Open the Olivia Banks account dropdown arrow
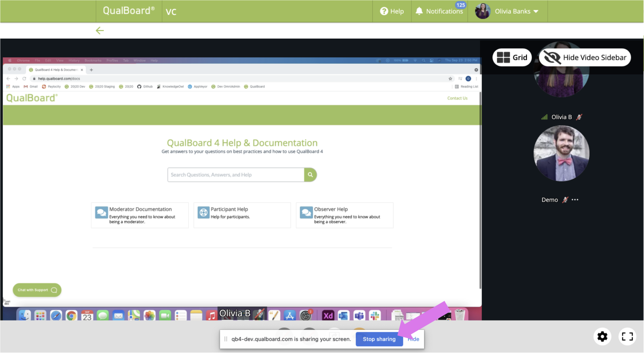This screenshot has height=354, width=644. click(536, 11)
